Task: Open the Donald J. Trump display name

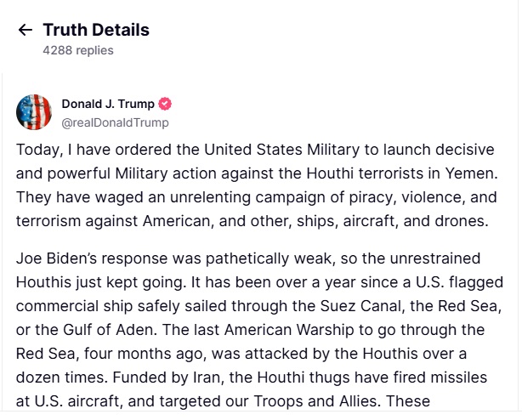Action: [x=108, y=104]
